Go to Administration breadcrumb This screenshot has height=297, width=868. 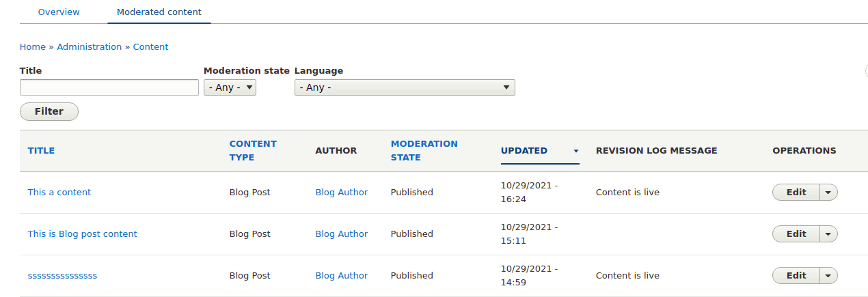click(89, 47)
